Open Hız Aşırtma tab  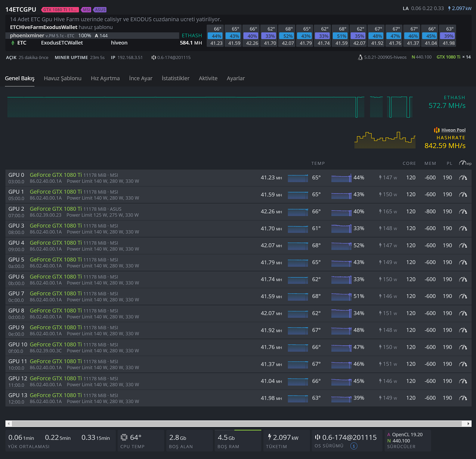point(105,78)
